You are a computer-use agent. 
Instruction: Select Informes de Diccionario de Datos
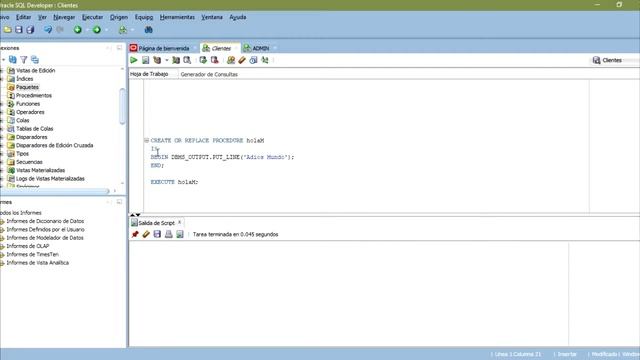tap(45, 221)
